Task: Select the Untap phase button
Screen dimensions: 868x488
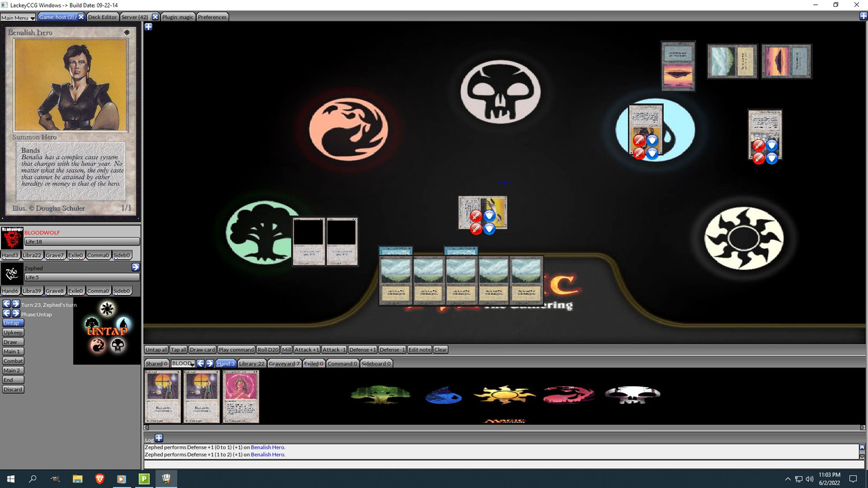Action: [x=13, y=323]
